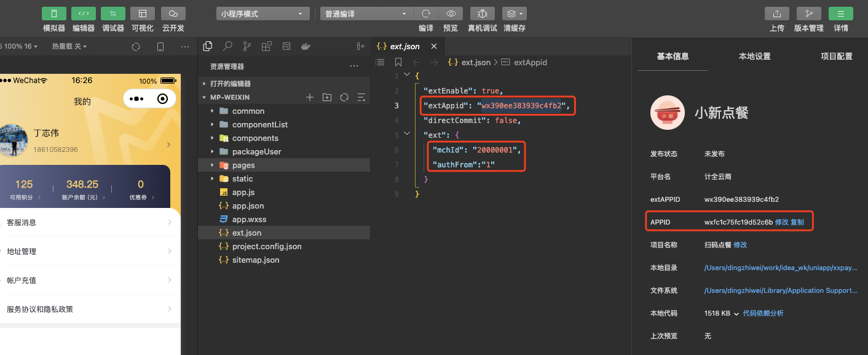This screenshot has height=355, width=868.
Task: Open the Explorer file view icon
Action: pos(208,46)
